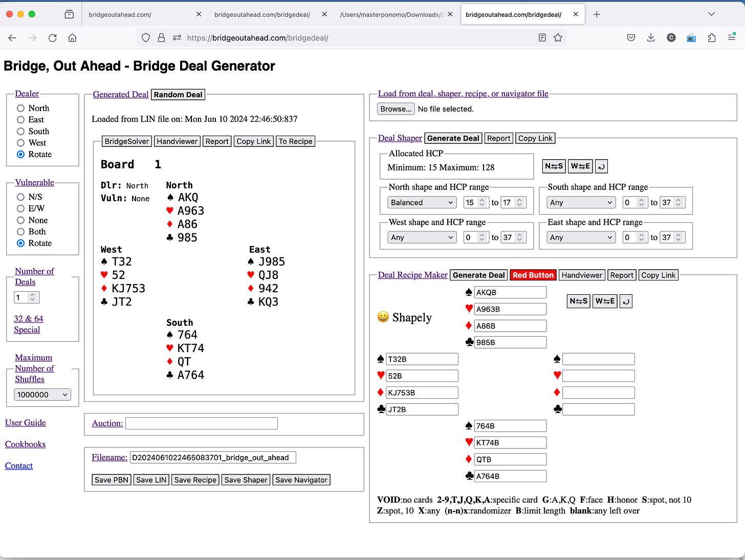745x560 pixels.
Task: Swap W and E in Deal Shaper
Action: pos(580,166)
